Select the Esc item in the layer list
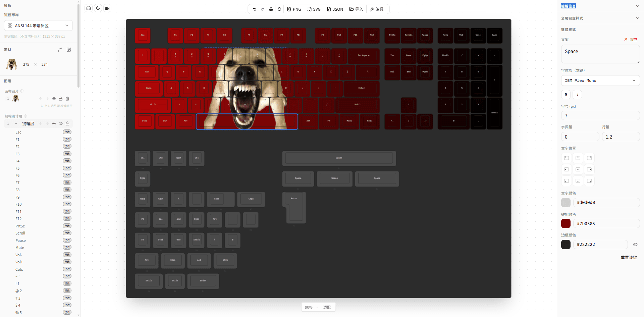The image size is (644, 317). tap(18, 132)
